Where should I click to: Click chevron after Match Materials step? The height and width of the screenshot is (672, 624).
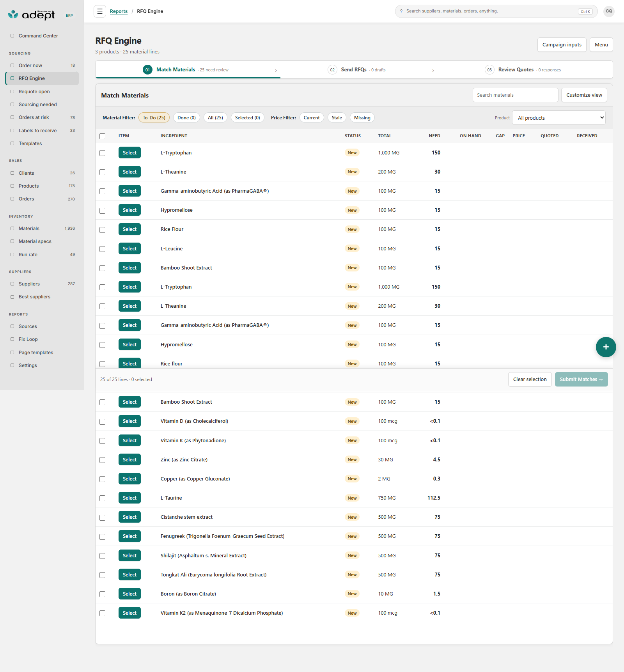(x=276, y=71)
